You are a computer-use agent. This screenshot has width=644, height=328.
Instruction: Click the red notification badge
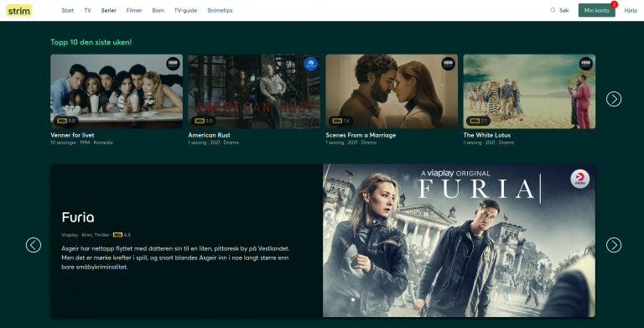[614, 4]
